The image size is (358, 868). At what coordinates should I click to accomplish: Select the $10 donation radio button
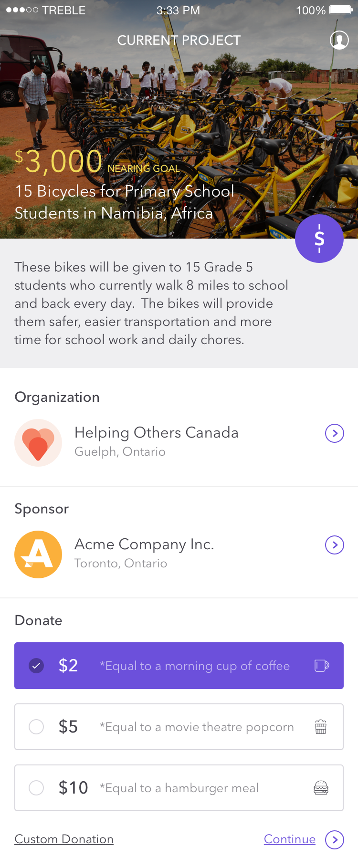coord(36,788)
